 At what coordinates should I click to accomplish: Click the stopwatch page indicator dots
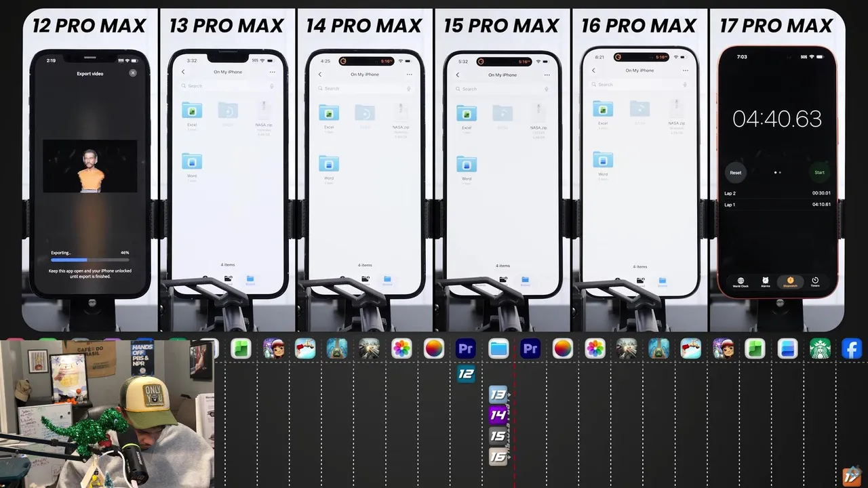777,173
